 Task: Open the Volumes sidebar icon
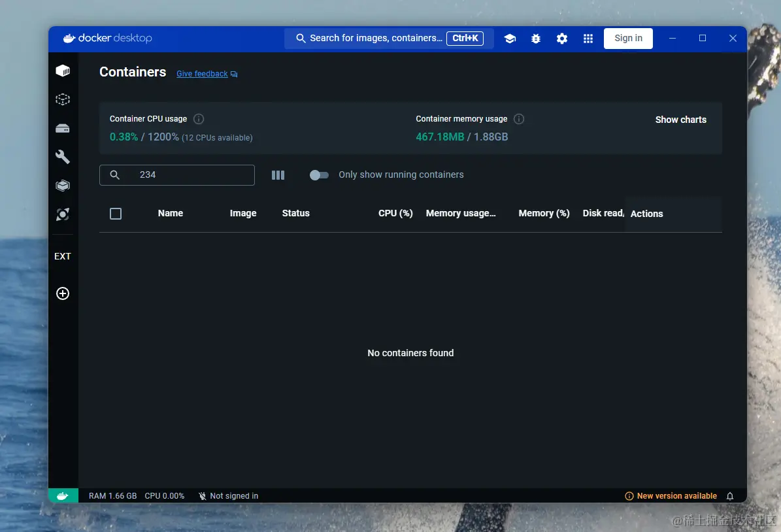63,129
